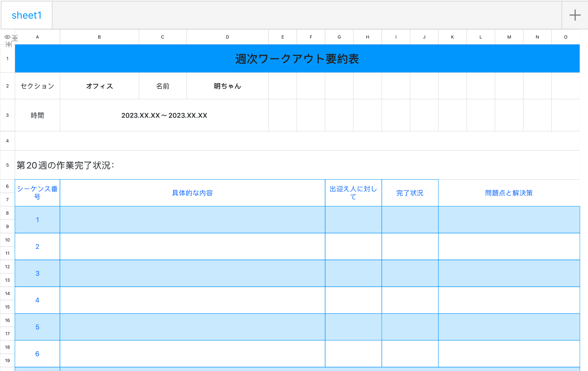
Task: Click the 完了状況 cell of sequence 2
Action: pyautogui.click(x=410, y=247)
